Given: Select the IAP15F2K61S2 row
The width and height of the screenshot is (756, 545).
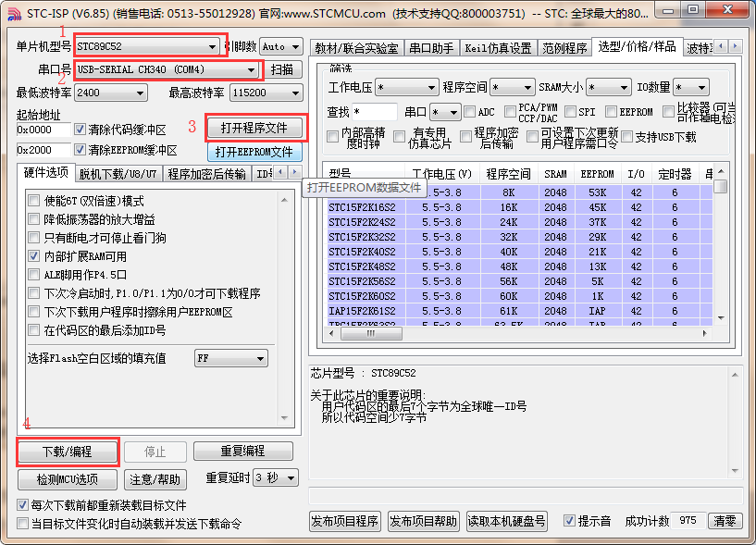Looking at the screenshot, I should (x=520, y=311).
